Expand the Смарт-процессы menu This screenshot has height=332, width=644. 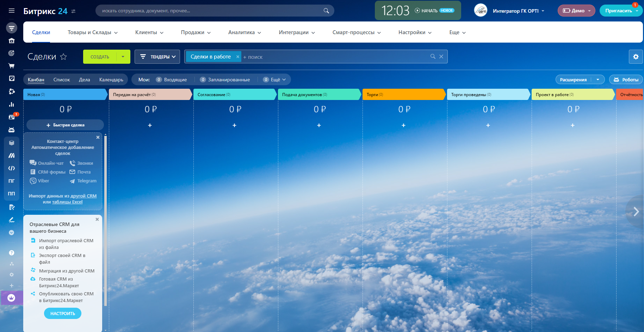pyautogui.click(x=357, y=32)
